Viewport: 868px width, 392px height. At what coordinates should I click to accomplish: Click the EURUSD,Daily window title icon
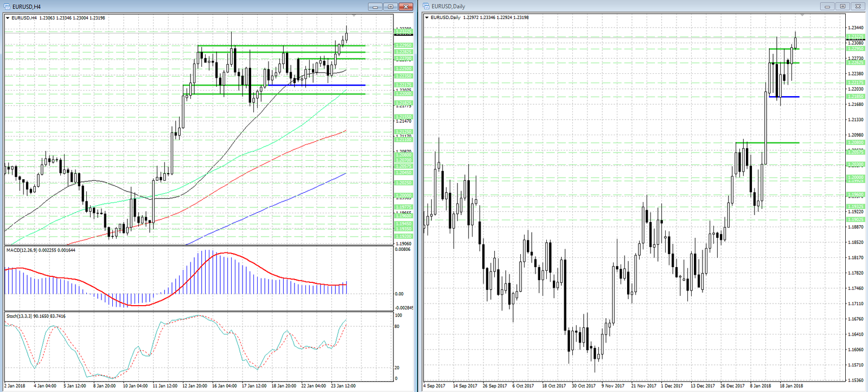coord(426,7)
